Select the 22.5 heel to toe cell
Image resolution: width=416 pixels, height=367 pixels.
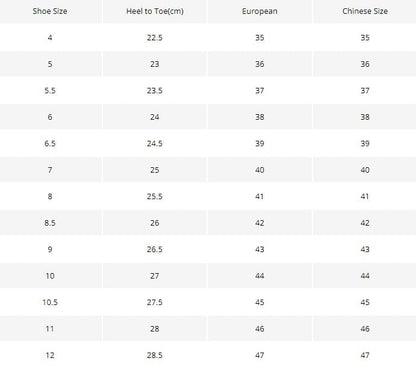pos(155,38)
